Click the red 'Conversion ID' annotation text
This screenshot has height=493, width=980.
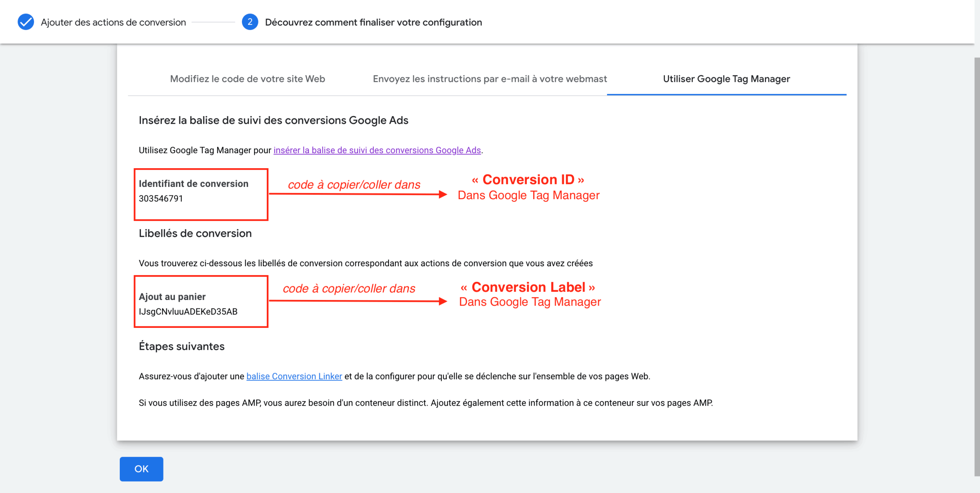pyautogui.click(x=528, y=180)
